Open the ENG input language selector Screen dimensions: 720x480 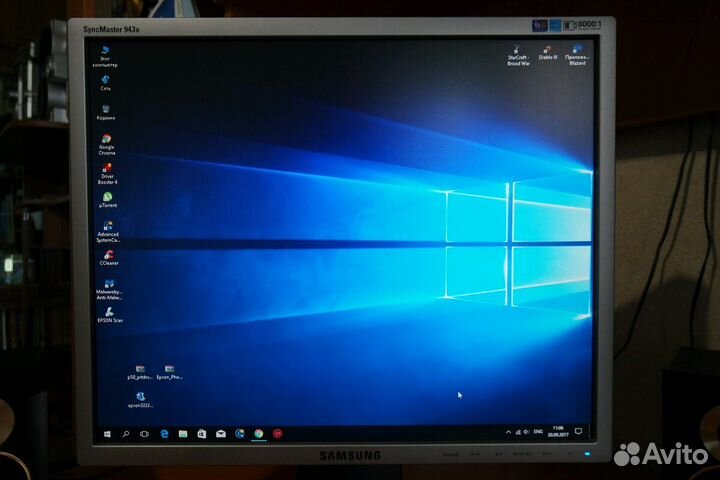click(536, 433)
